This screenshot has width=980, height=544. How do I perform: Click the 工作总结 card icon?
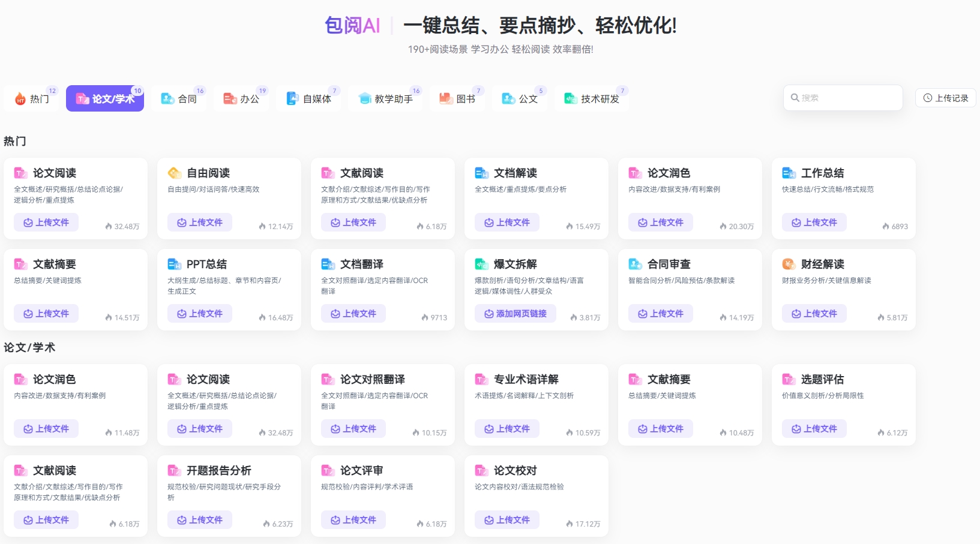click(x=789, y=173)
